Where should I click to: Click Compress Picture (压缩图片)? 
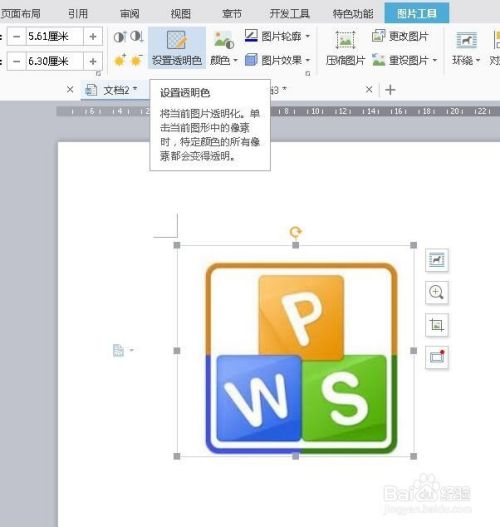click(345, 48)
